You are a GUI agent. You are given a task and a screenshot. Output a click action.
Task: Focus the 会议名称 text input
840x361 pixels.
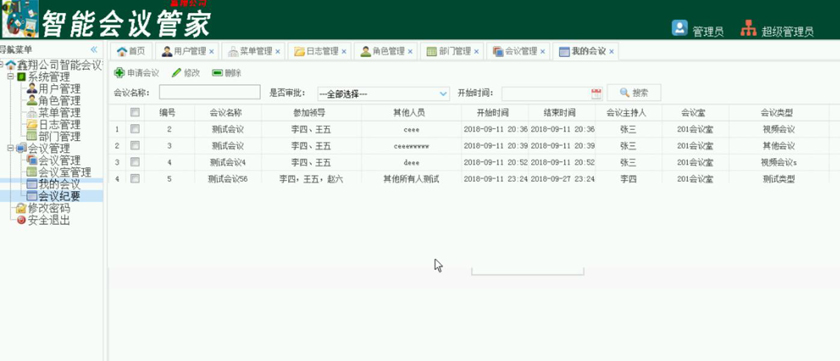point(209,92)
